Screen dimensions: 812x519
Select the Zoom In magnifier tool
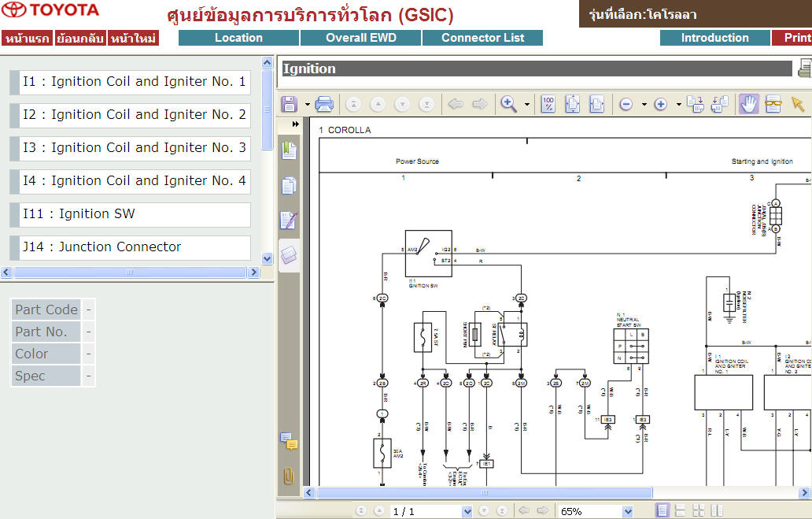[509, 104]
